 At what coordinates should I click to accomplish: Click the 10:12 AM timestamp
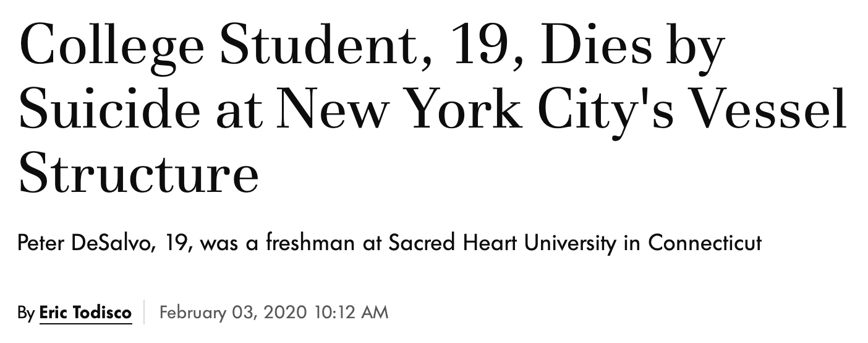(352, 312)
